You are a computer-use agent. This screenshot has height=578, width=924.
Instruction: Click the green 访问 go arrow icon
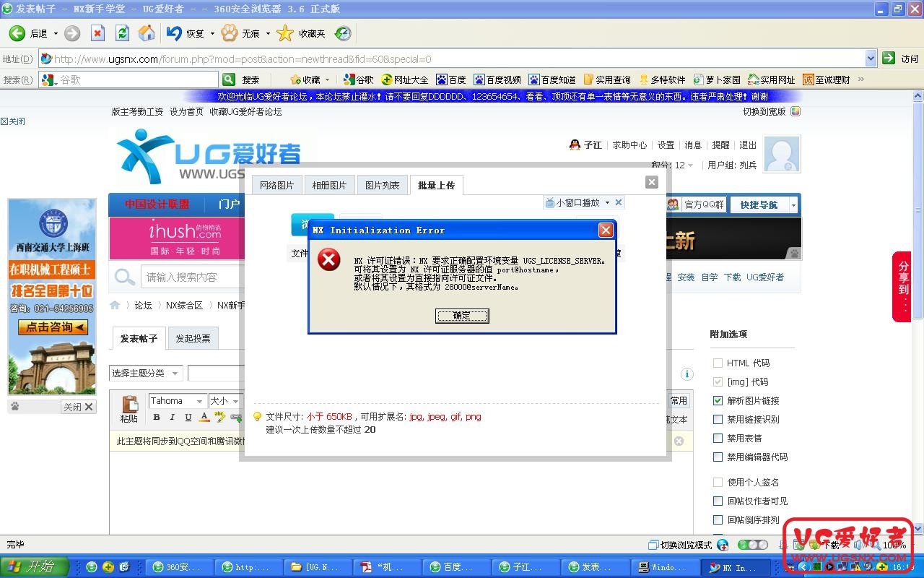889,59
